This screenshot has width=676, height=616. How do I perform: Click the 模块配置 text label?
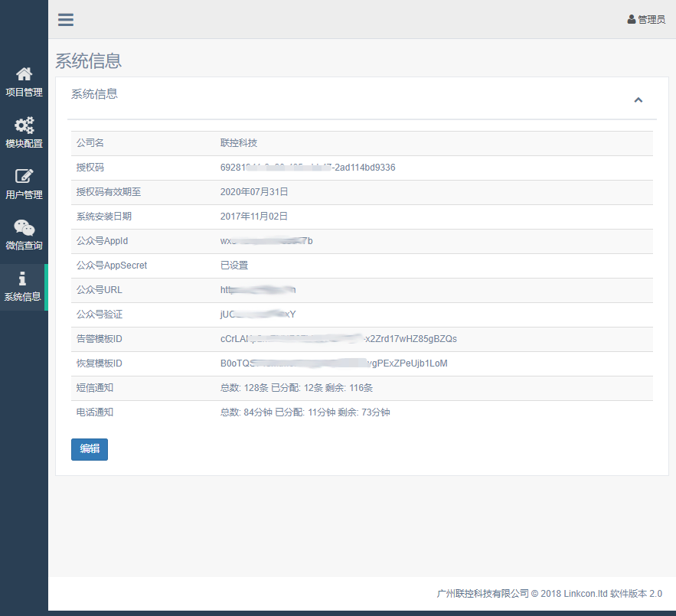click(24, 144)
